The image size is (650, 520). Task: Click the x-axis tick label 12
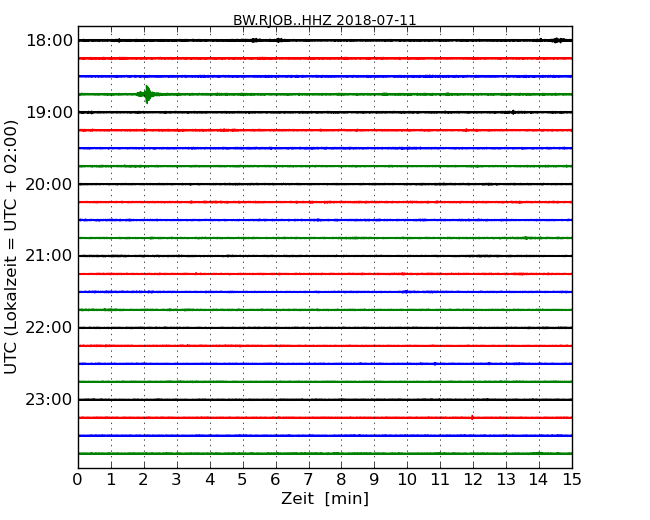(473, 479)
